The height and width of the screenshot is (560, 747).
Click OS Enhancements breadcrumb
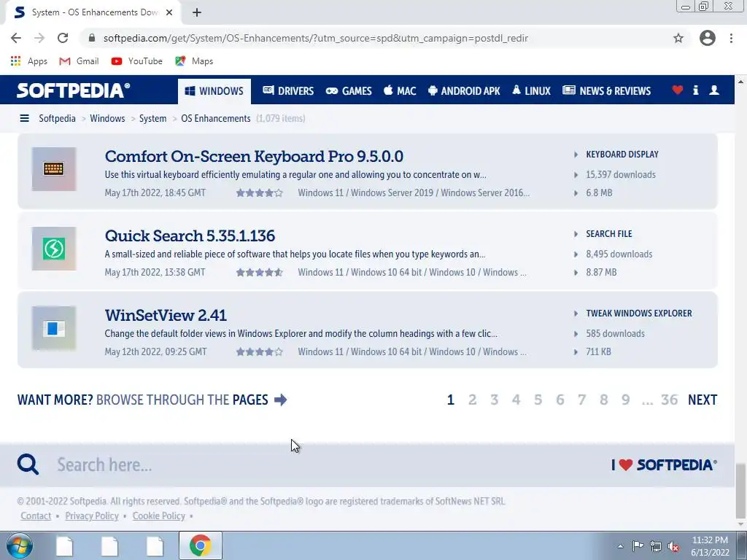click(215, 118)
